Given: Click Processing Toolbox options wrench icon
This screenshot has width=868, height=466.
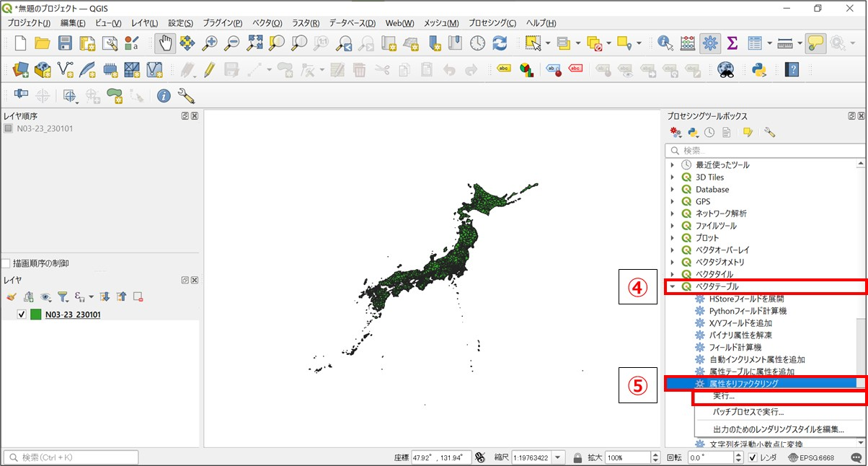Looking at the screenshot, I should coord(769,133).
